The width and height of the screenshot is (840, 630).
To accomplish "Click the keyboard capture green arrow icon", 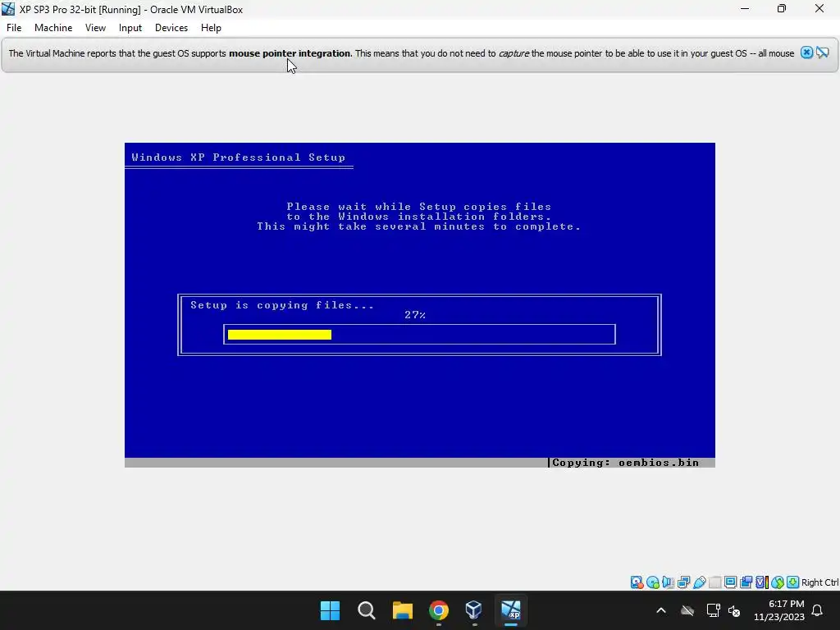I will (793, 582).
